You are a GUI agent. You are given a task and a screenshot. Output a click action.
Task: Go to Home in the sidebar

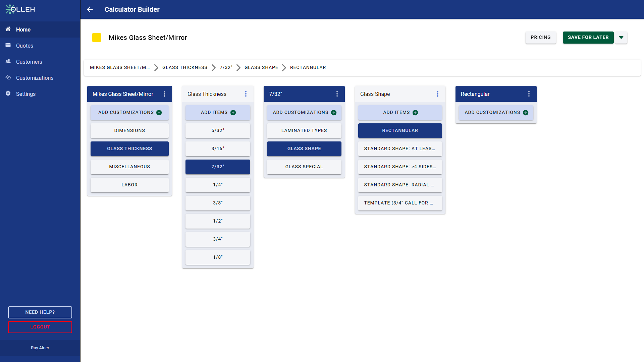23,29
